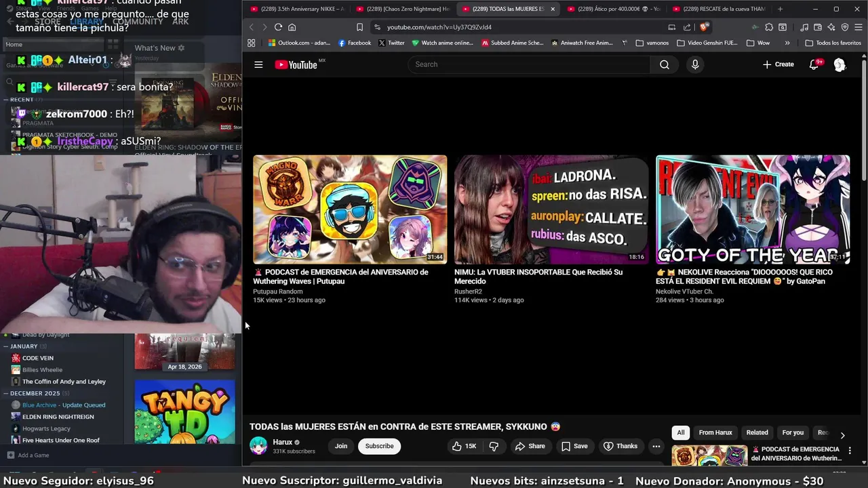The width and height of the screenshot is (868, 488).
Task: Click Add a Game in Steam
Action: (28, 455)
